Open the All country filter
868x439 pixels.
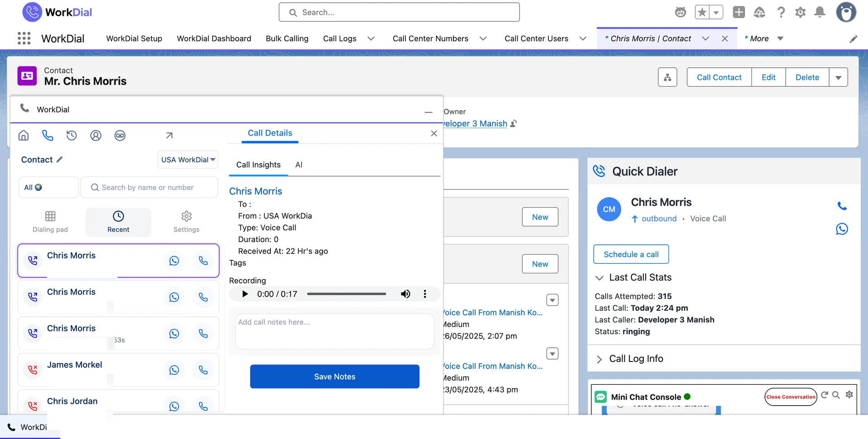coord(48,187)
